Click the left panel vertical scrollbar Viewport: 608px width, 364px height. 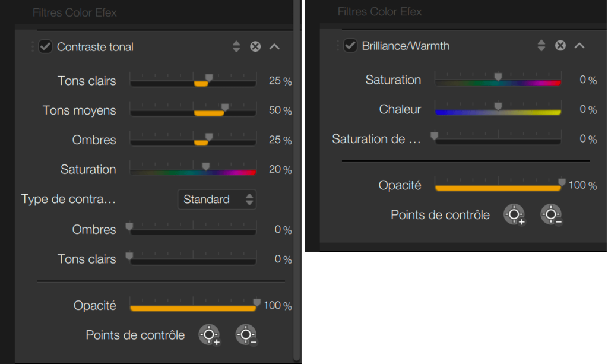click(297, 178)
